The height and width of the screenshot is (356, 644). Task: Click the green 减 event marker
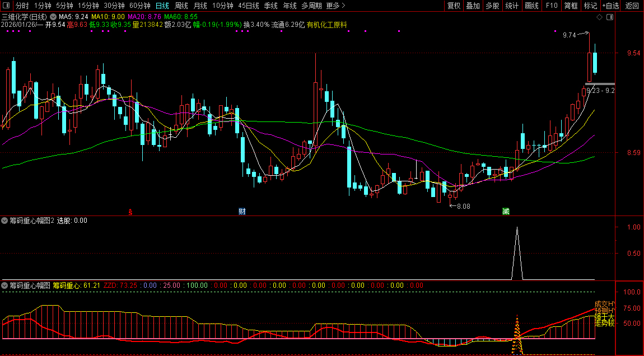pos(506,212)
